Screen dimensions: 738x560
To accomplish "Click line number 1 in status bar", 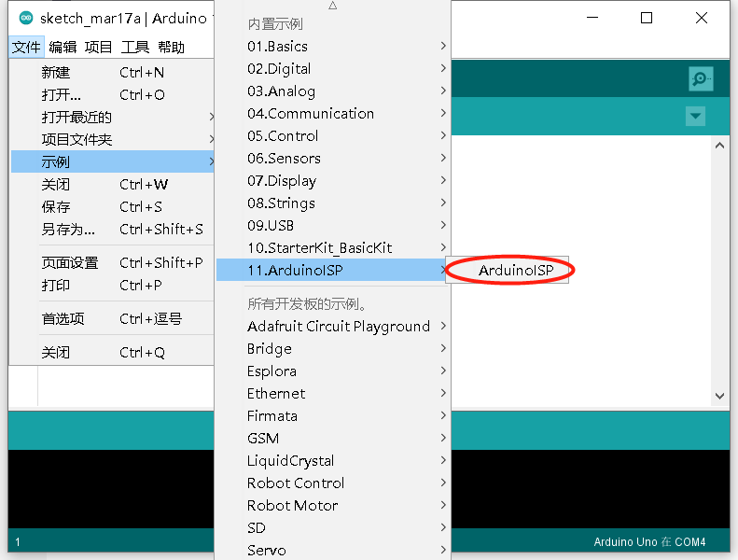I will pyautogui.click(x=18, y=541).
